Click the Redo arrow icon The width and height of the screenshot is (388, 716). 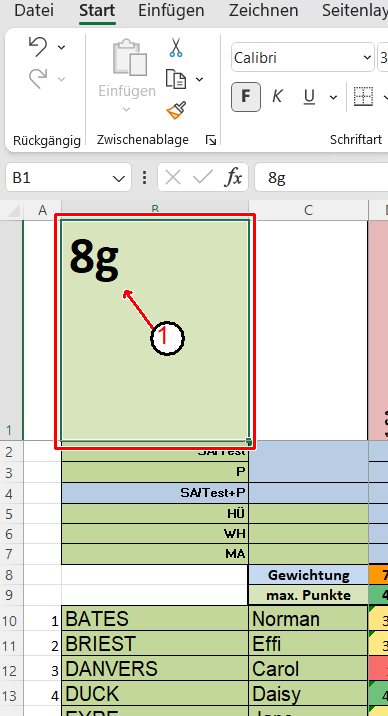click(x=37, y=78)
